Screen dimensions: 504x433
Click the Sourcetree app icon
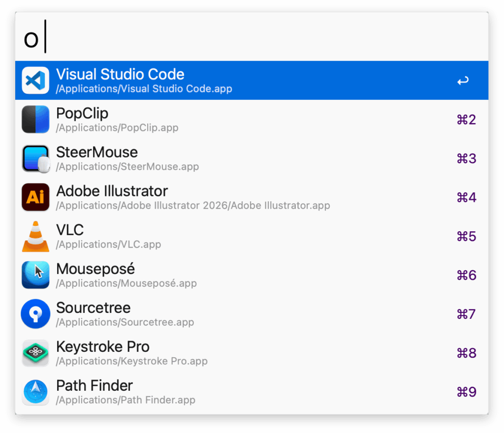click(35, 314)
